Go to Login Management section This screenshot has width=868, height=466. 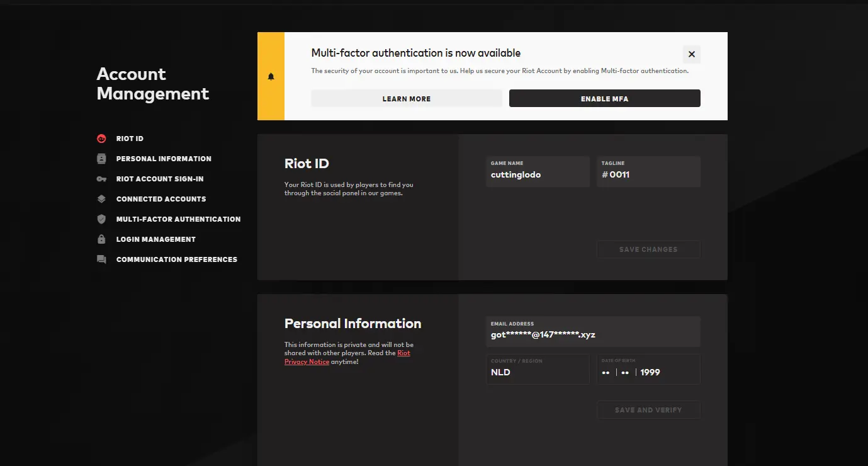tap(155, 239)
